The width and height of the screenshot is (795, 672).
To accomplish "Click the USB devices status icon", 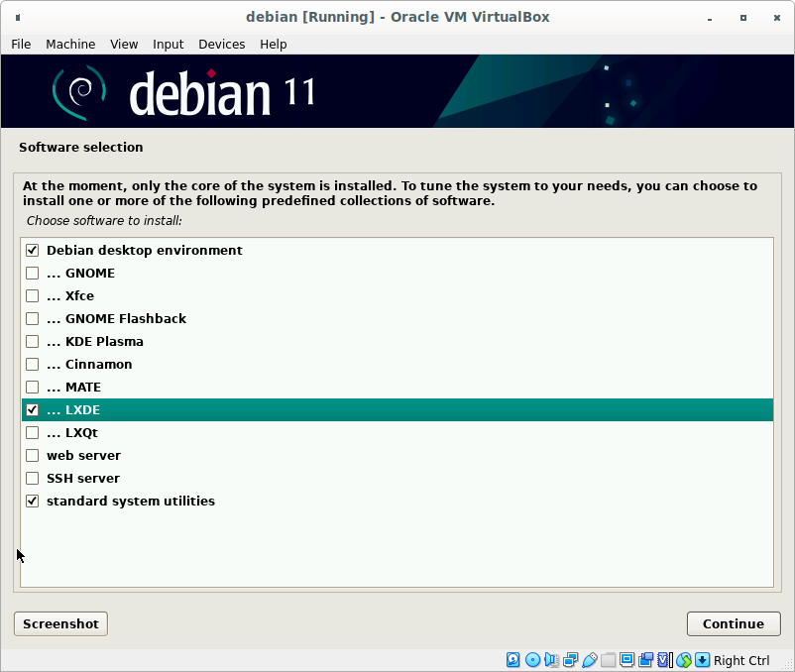I will click(589, 660).
